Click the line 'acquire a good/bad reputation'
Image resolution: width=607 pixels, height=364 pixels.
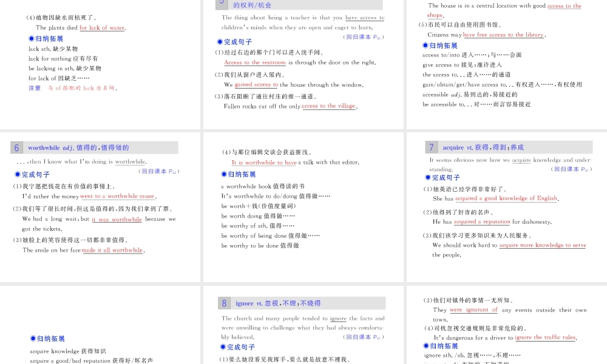pos(92,360)
